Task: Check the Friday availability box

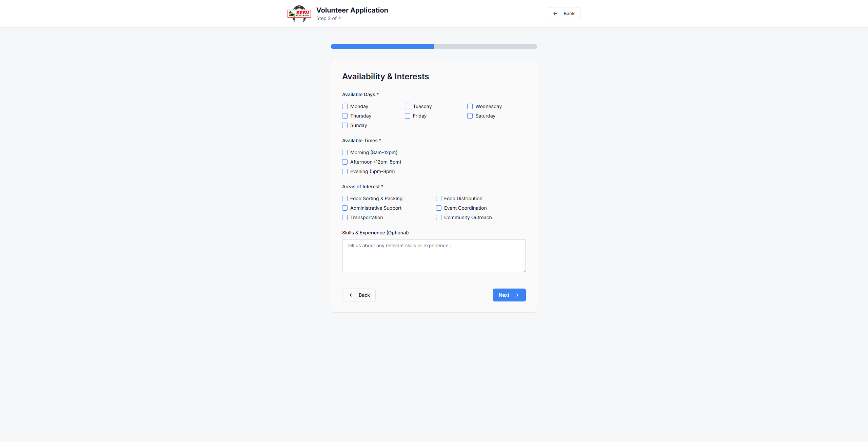Action: 408,116
